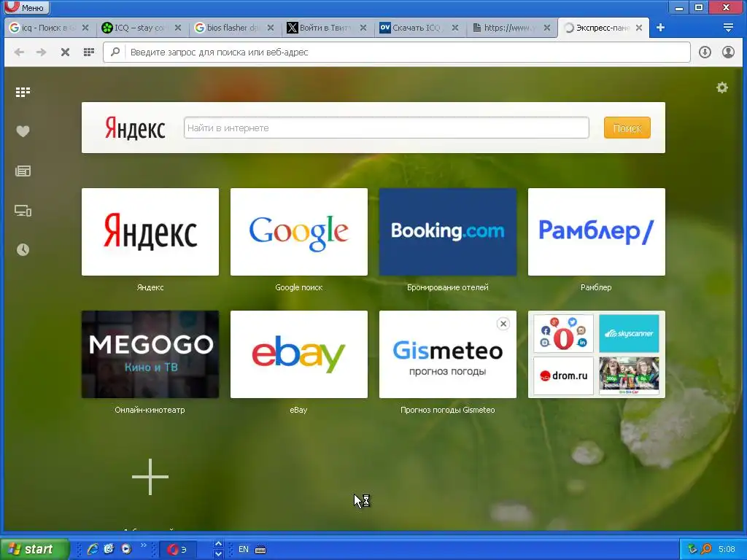747x560 pixels.
Task: Click the 'Прогноз погоды Gismeteo' label
Action: [448, 410]
